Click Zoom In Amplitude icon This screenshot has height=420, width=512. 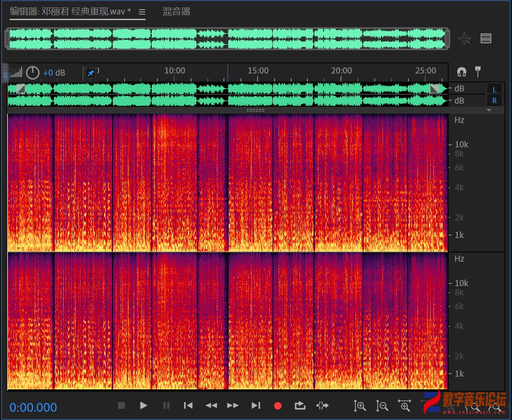click(x=359, y=406)
